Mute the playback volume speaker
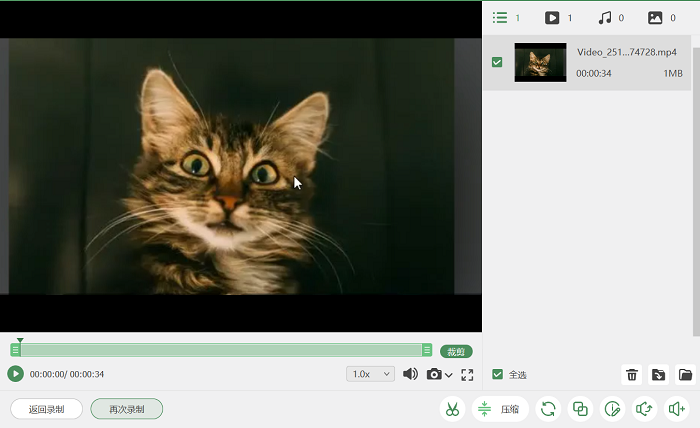Screen dimensions: 700x428 click(410, 374)
